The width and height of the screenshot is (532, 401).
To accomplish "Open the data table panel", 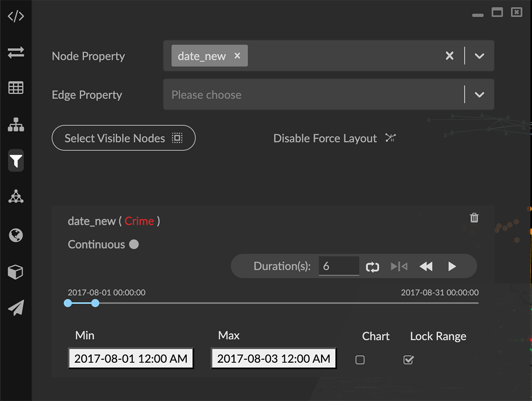I will click(x=15, y=88).
